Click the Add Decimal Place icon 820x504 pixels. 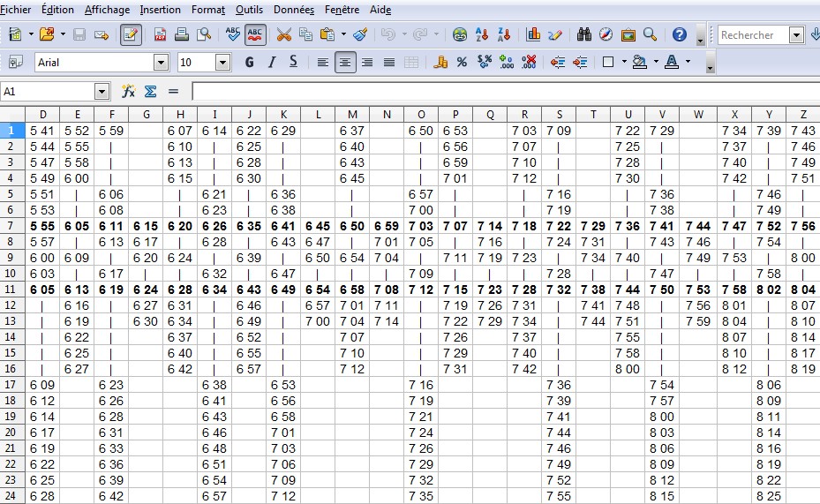tap(506, 63)
